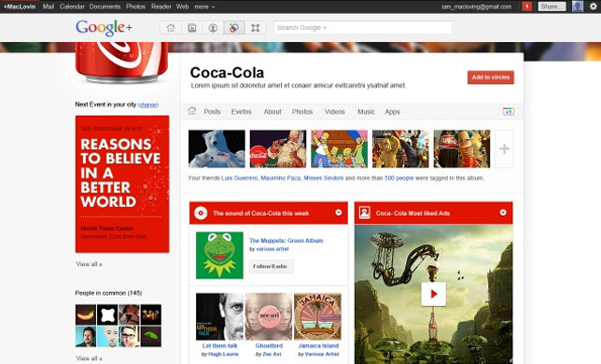Open the About tab
This screenshot has width=601, height=364.
point(273,112)
